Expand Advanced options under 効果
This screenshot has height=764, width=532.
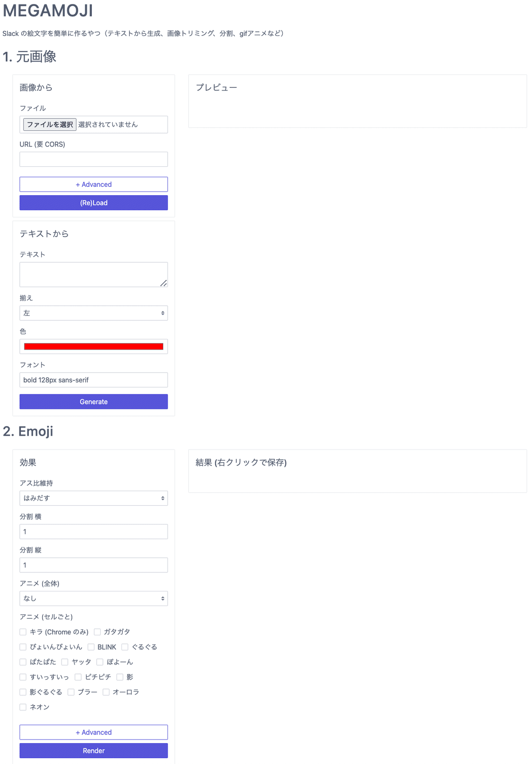coord(94,732)
